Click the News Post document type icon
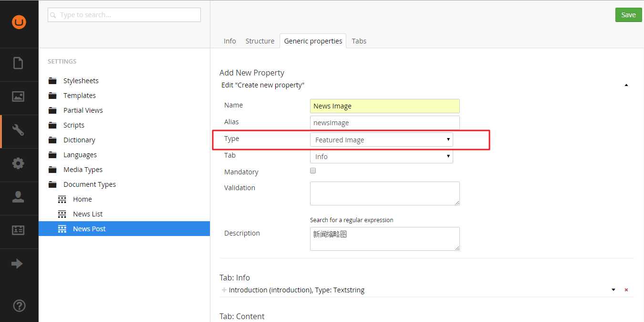 point(62,229)
